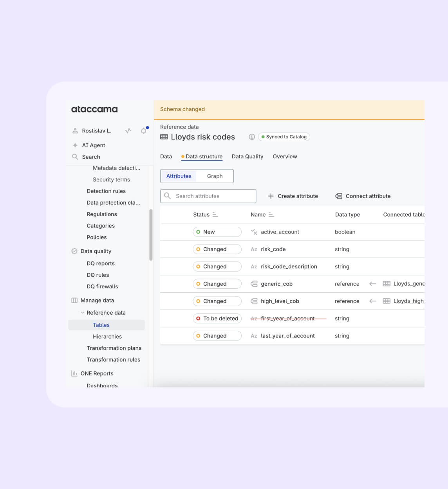
Task: Click the New status badge for active_account
Action: pos(217,232)
